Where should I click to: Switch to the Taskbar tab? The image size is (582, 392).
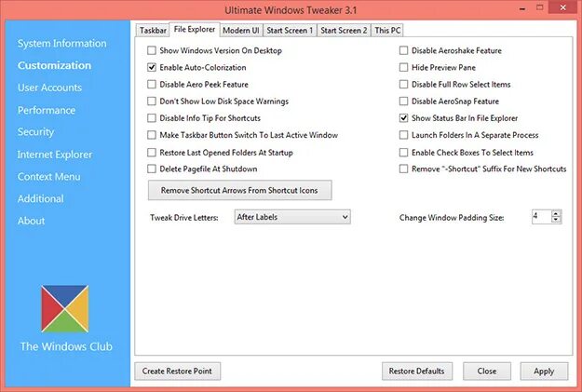[x=153, y=31]
